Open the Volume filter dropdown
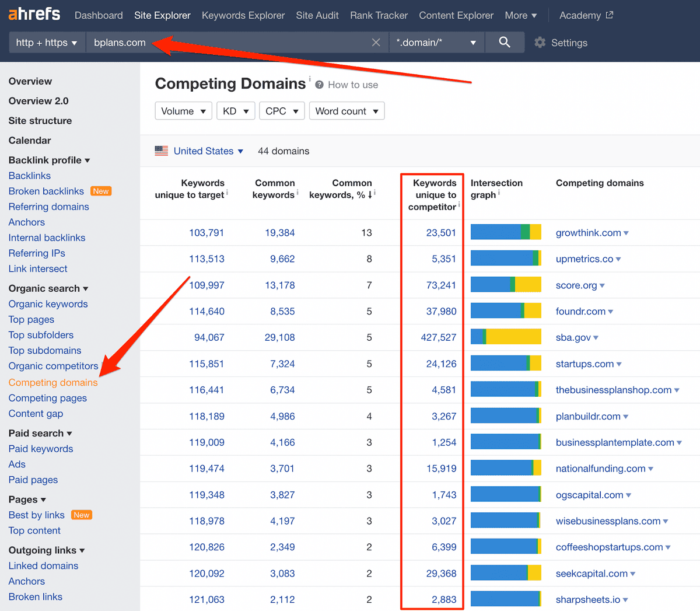 coord(184,111)
